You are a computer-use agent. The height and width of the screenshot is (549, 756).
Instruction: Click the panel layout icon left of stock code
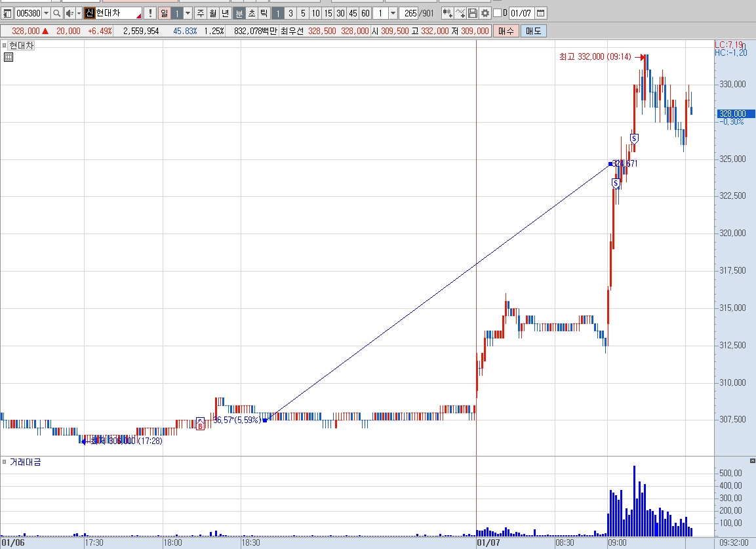pyautogui.click(x=7, y=13)
